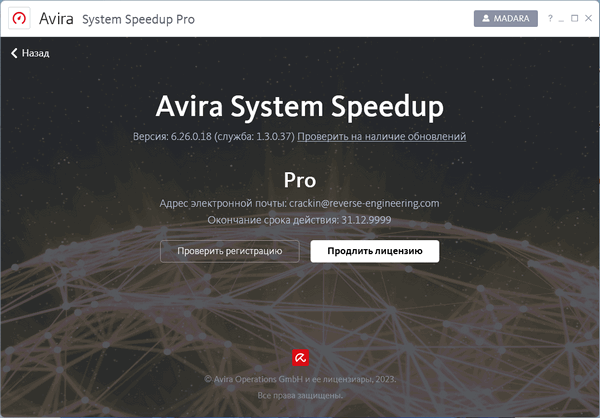The height and width of the screenshot is (418, 600).
Task: Click the Pro edition heading
Action: pos(300,180)
